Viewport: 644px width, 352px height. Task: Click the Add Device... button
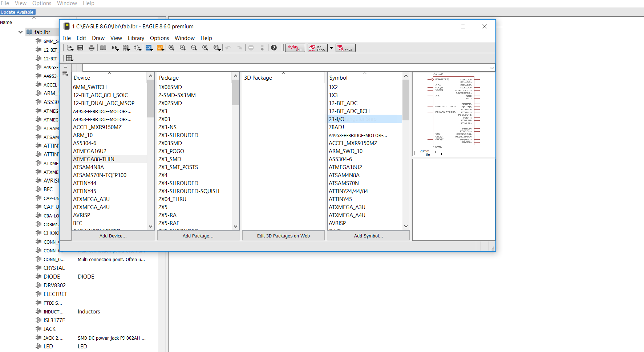pos(113,236)
